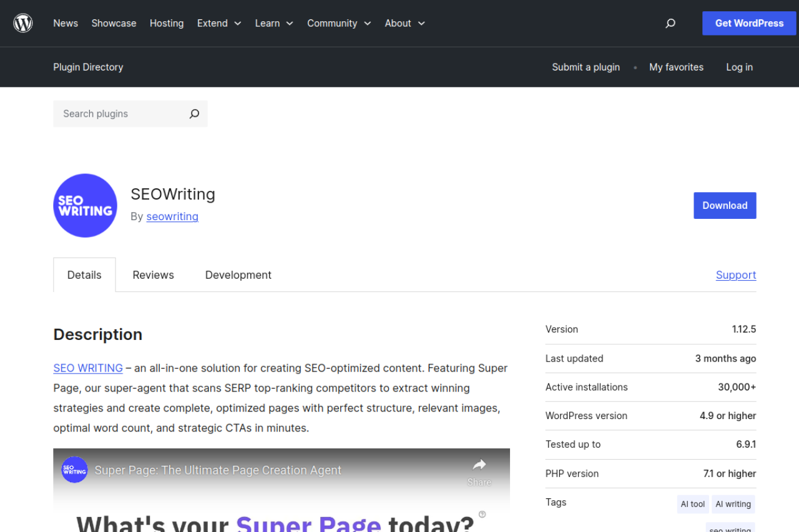Click the small info circle icon on the video
The image size is (799, 532).
482,513
